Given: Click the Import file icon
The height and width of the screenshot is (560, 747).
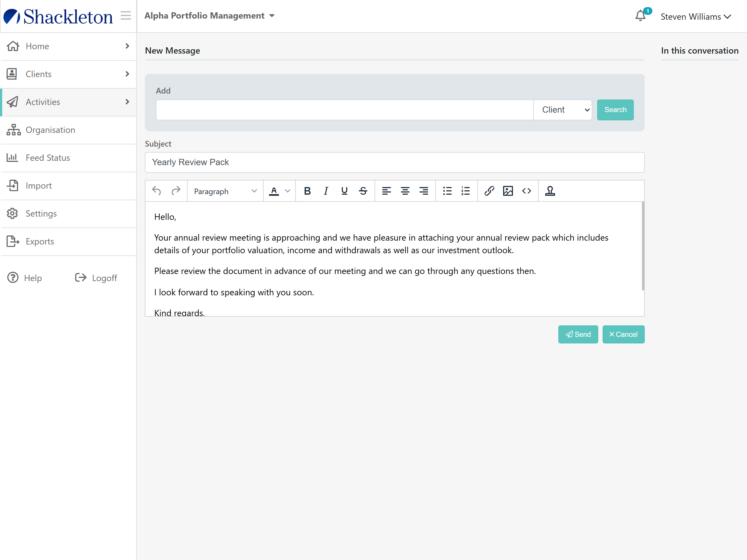Looking at the screenshot, I should tap(13, 185).
